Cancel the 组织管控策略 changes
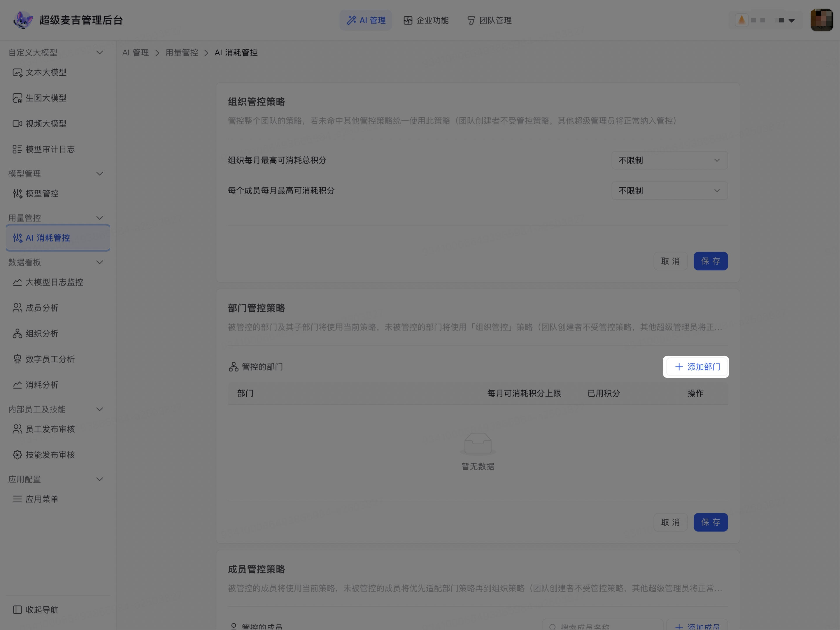Viewport: 840px width, 630px height. point(670,261)
